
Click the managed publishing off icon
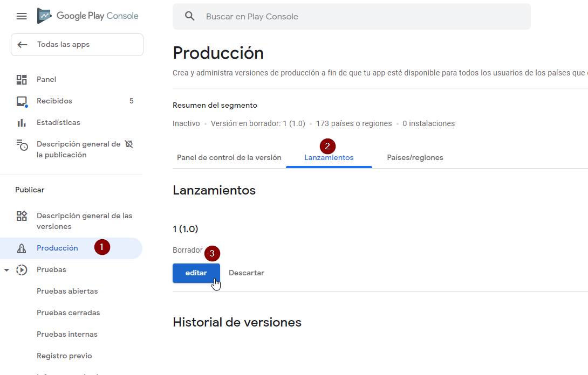pos(129,144)
